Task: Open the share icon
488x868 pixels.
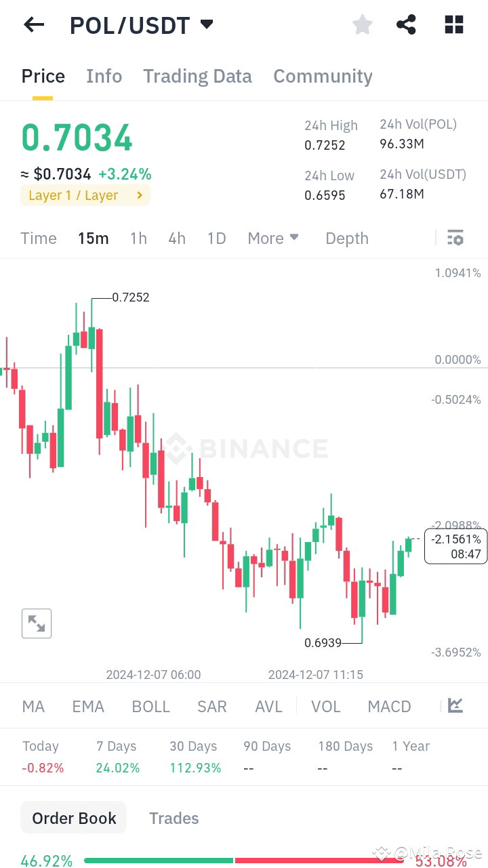Action: [406, 24]
